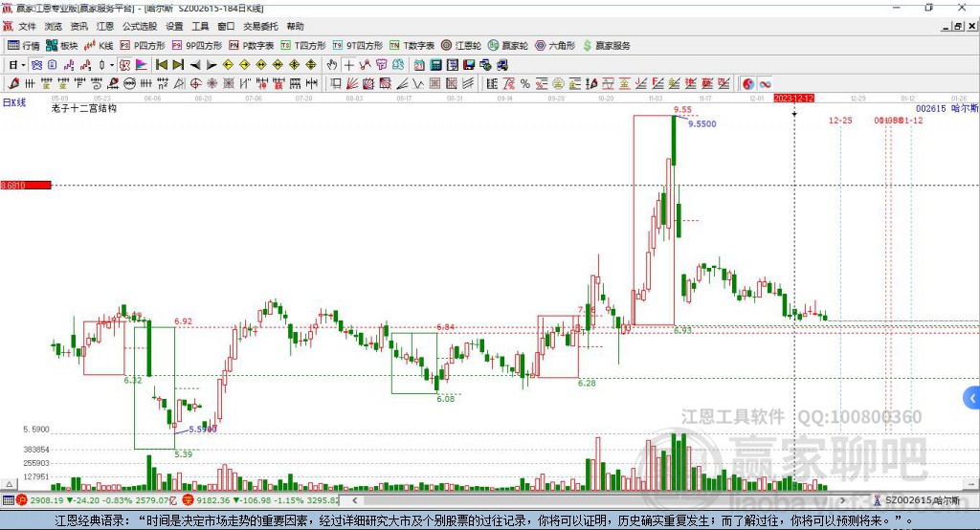The image size is (980, 530).
Task: Expand the candlestick style dropdown arrow
Action: pyautogui.click(x=112, y=65)
